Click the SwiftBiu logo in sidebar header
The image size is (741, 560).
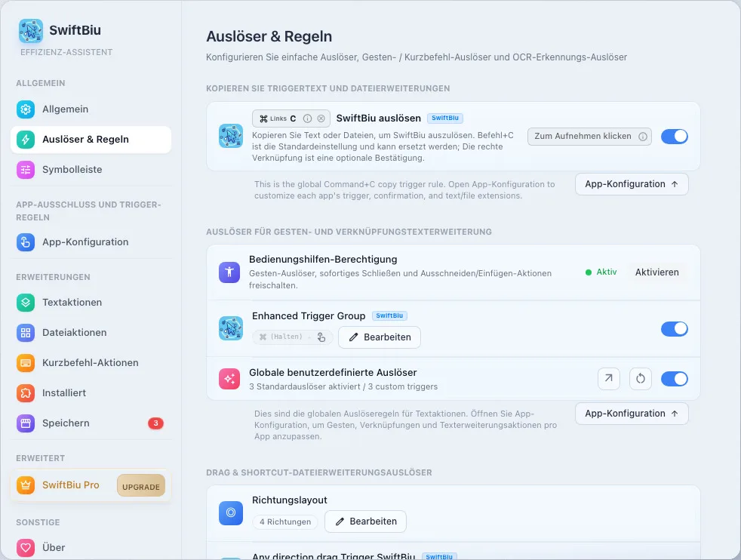pyautogui.click(x=31, y=31)
